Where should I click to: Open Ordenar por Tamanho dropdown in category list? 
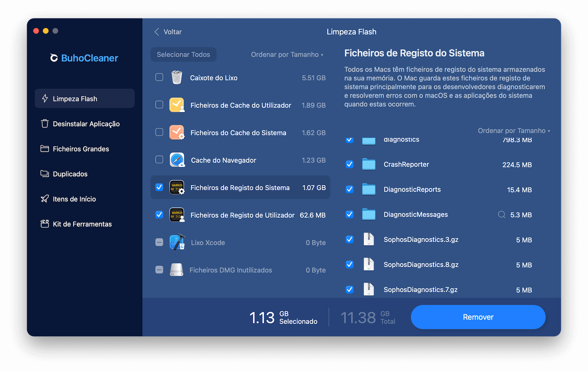(x=287, y=54)
